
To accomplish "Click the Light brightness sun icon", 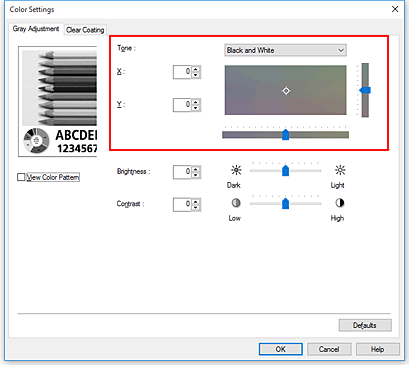I will click(x=340, y=170).
